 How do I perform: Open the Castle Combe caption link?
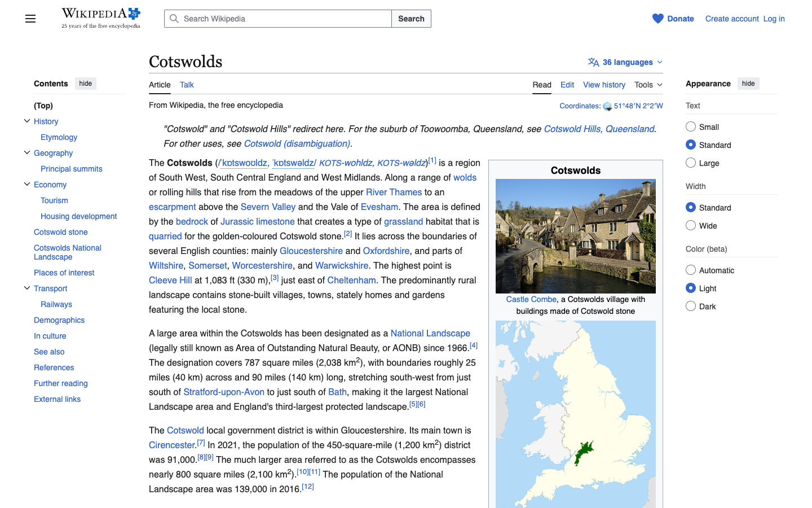[x=531, y=299]
